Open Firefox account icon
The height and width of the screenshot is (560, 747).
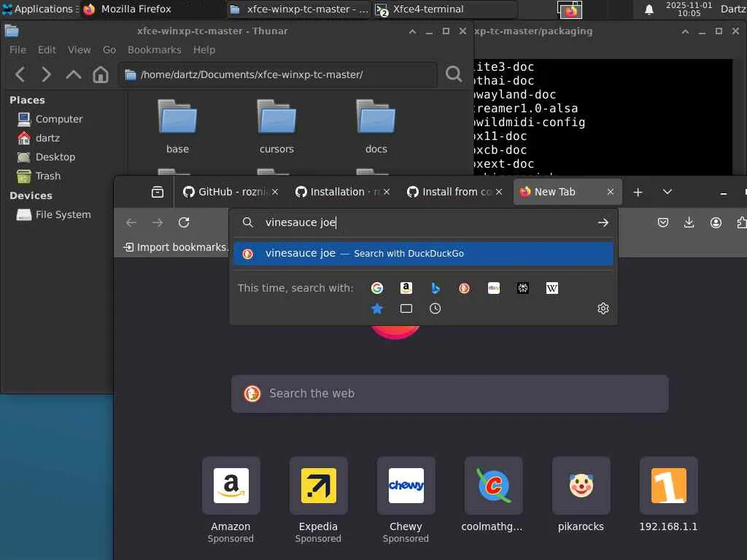(716, 222)
